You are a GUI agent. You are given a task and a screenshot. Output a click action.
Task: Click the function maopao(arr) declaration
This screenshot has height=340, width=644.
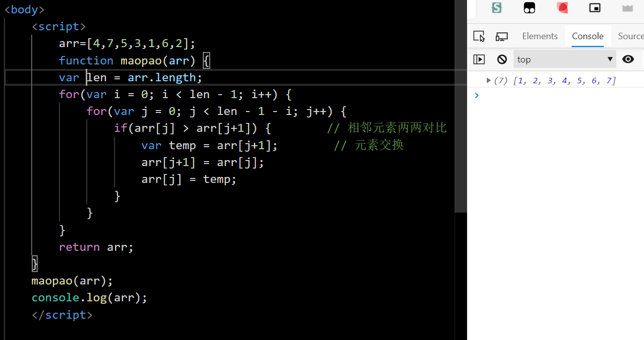pos(134,60)
